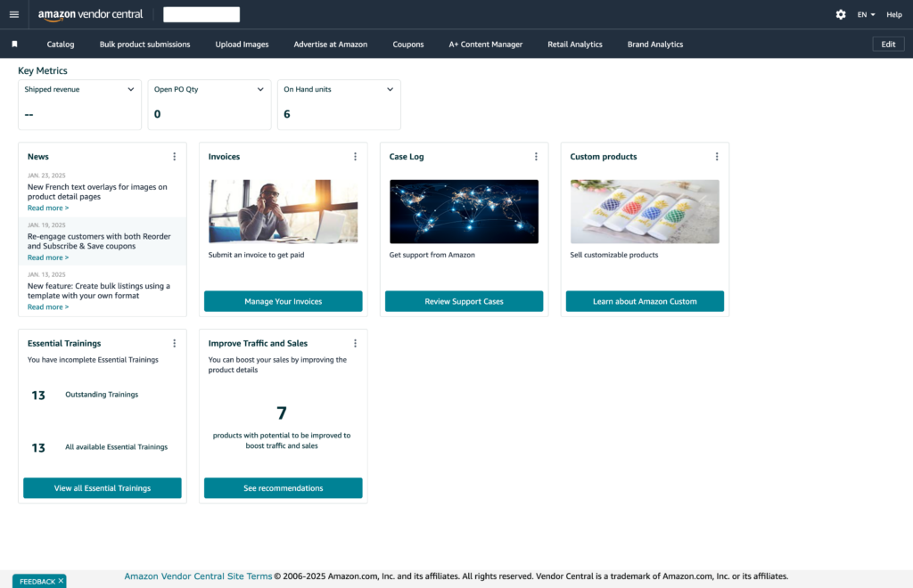The height and width of the screenshot is (588, 913).
Task: Read more about New French text overlays
Action: point(48,208)
